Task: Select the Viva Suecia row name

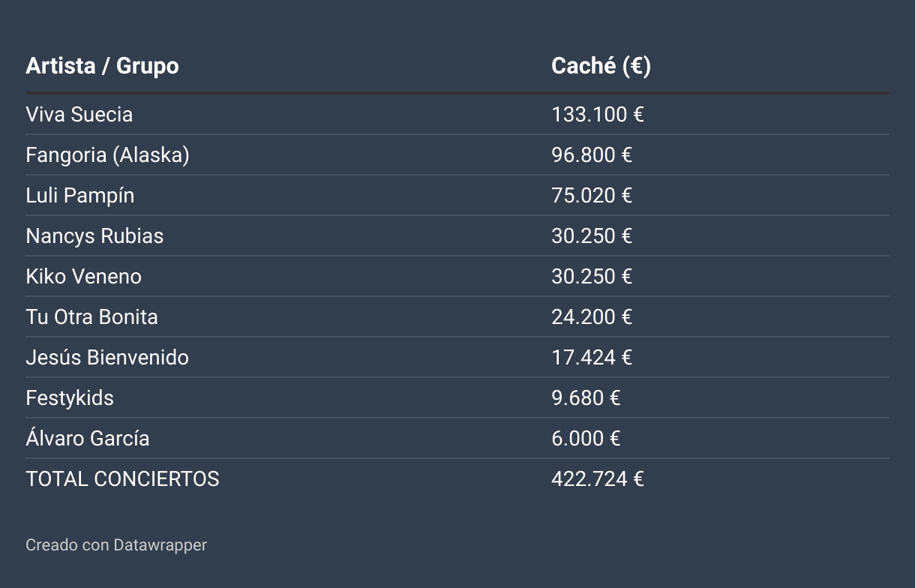Action: 79,115
